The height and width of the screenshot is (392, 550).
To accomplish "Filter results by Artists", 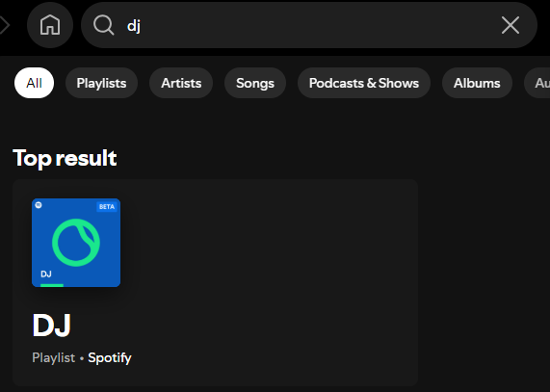I will click(x=181, y=83).
